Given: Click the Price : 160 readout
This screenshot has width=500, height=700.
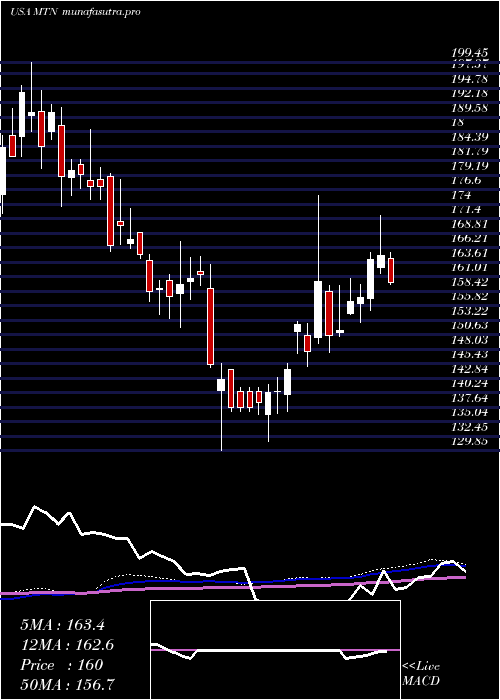Looking at the screenshot, I should pos(62,665).
